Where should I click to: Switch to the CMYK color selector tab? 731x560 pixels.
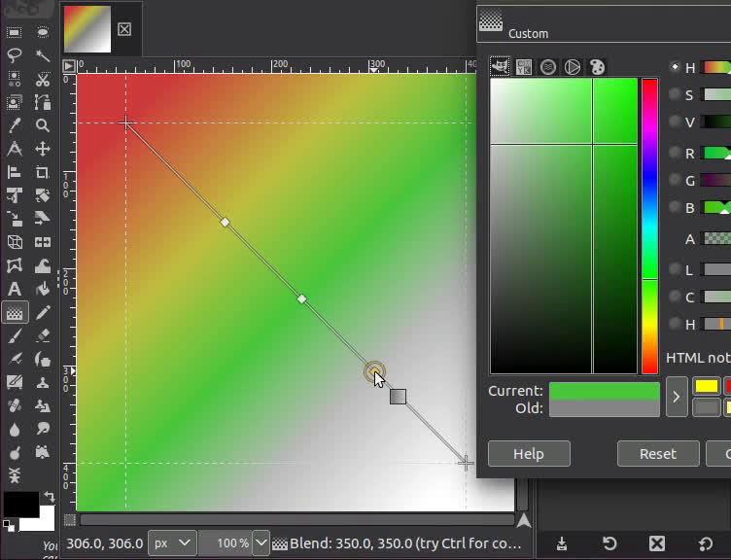coord(524,67)
